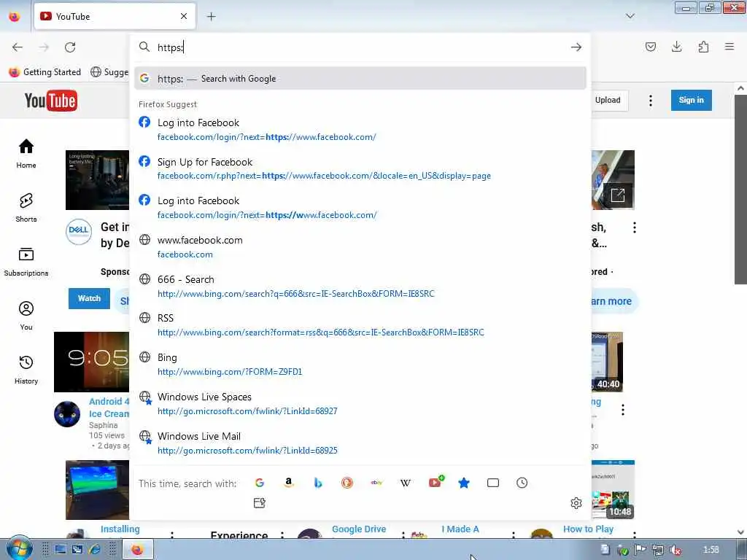Click the Sign in button
Screen dimensions: 747x560
click(x=692, y=100)
